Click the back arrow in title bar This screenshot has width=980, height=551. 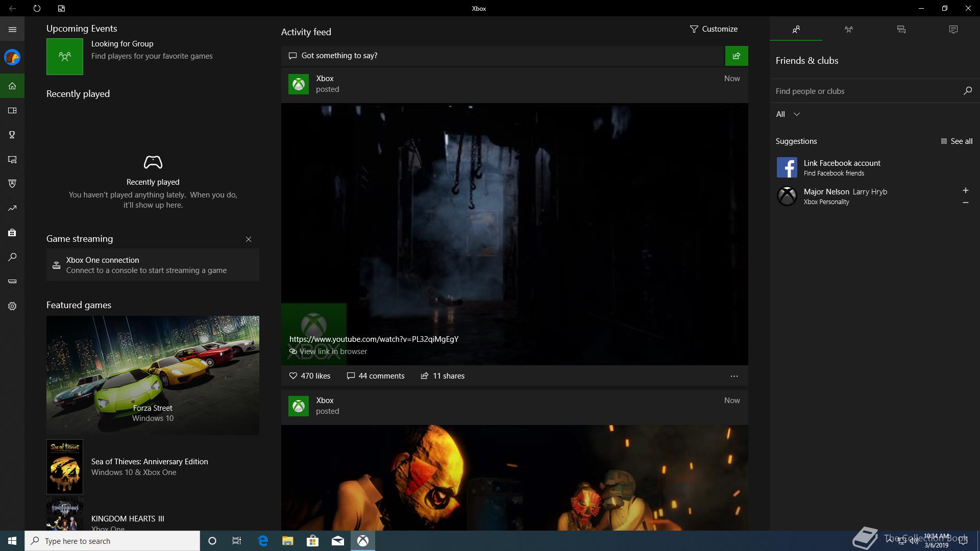[12, 8]
